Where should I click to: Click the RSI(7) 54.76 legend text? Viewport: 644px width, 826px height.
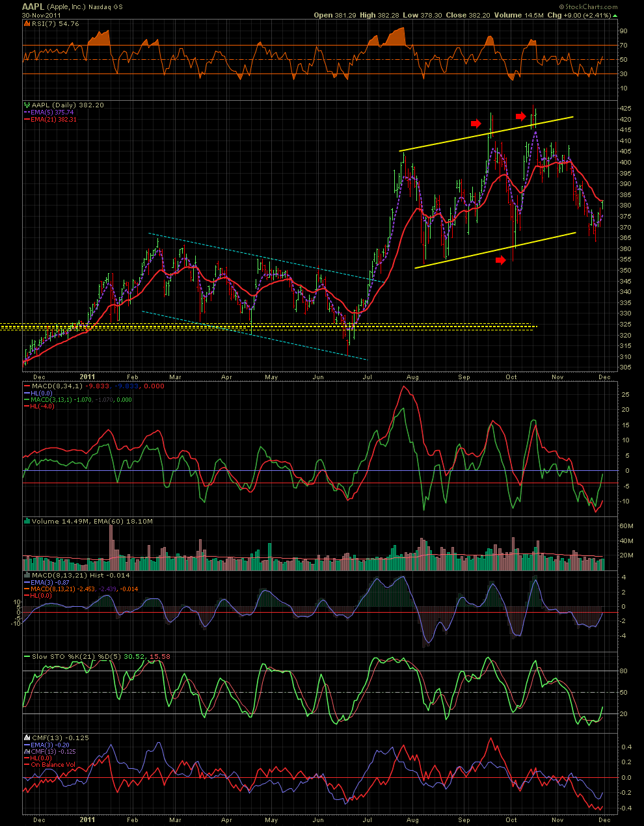(x=55, y=23)
